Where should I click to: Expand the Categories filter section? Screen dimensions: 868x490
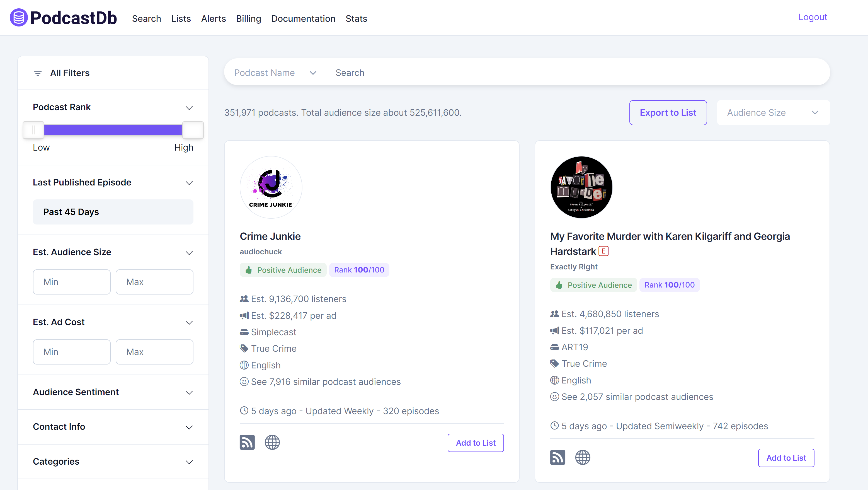(189, 462)
